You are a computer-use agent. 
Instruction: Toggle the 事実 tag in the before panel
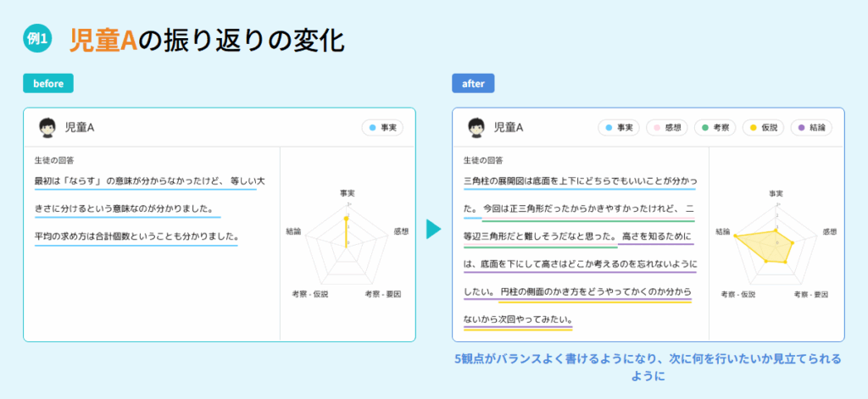pyautogui.click(x=382, y=128)
